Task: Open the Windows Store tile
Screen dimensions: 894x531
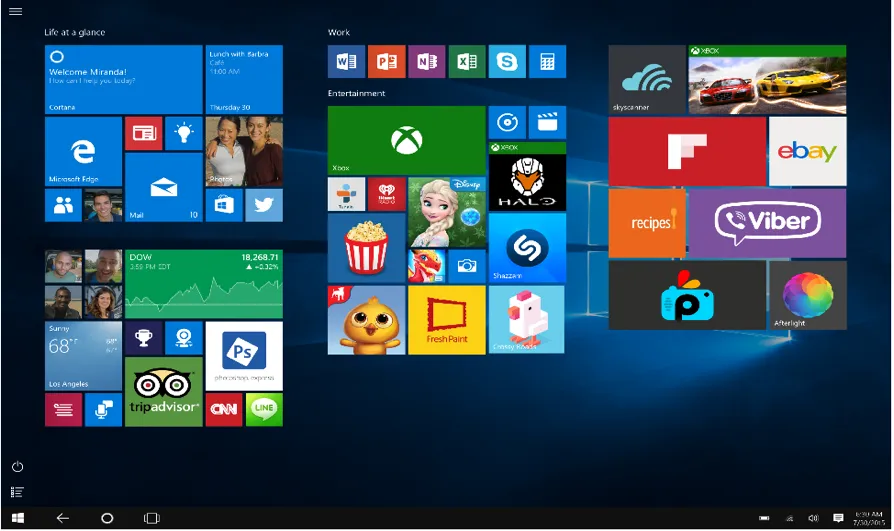Action: pyautogui.click(x=224, y=205)
